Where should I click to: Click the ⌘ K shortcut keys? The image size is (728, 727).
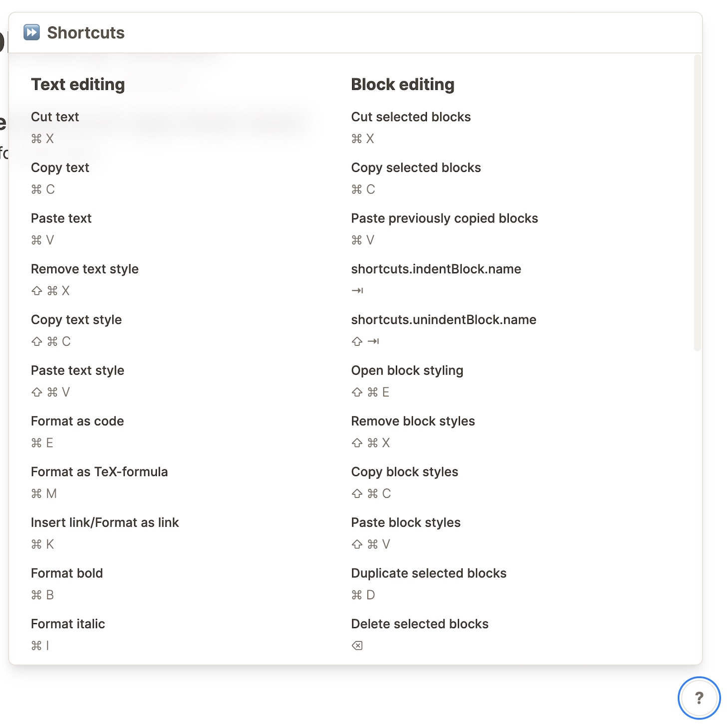tap(42, 545)
